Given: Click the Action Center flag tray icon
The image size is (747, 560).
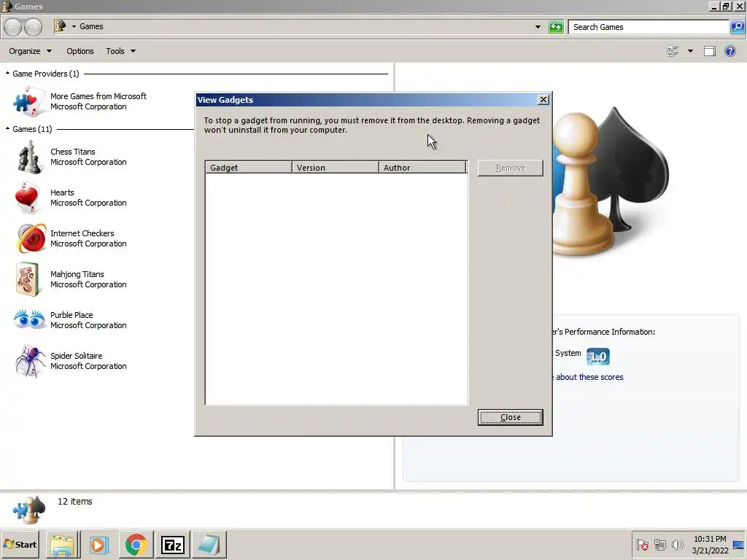Looking at the screenshot, I should tap(642, 544).
